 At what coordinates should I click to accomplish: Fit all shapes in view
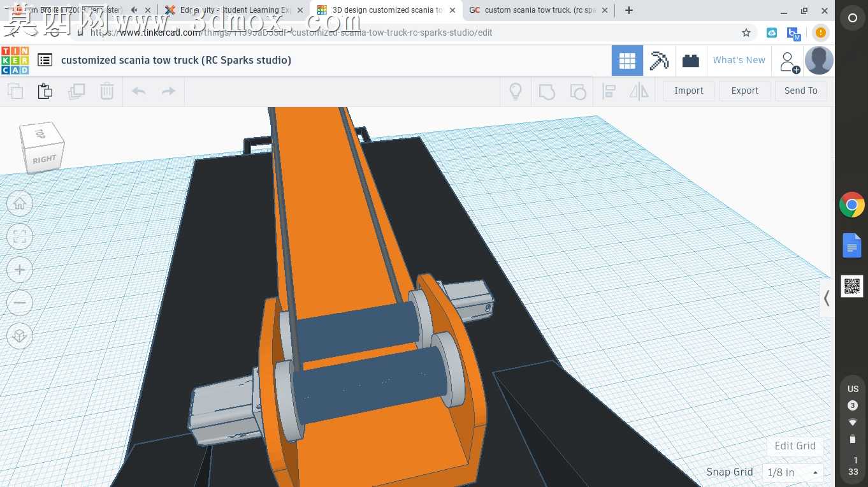coord(20,237)
